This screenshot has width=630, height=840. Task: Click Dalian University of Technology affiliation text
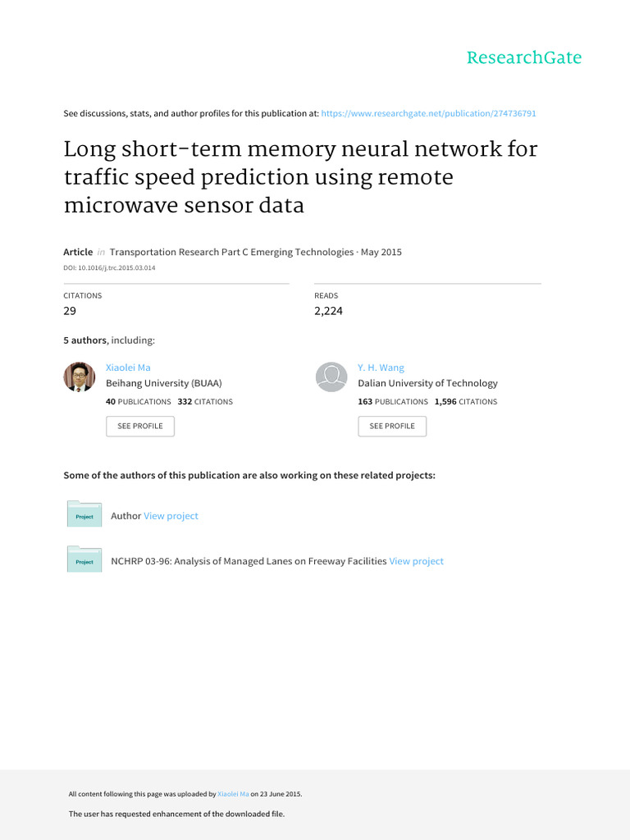(x=427, y=383)
